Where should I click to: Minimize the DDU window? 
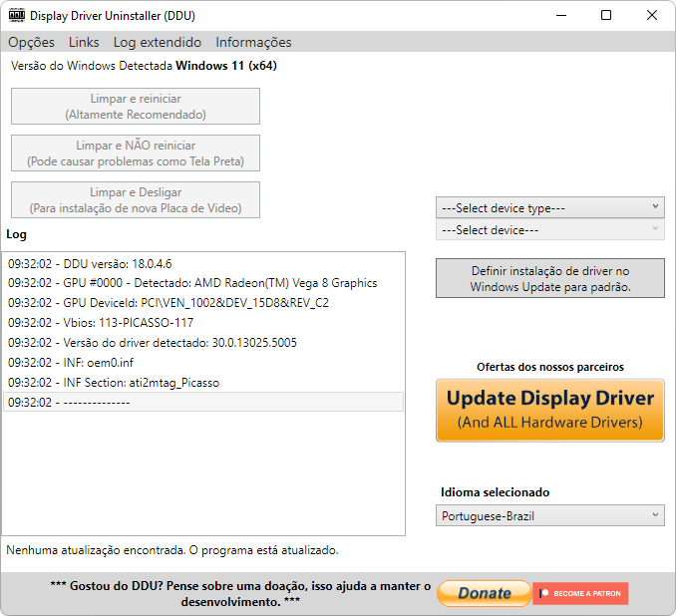pos(561,16)
